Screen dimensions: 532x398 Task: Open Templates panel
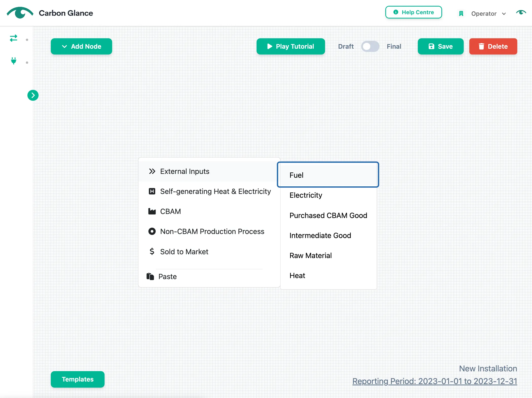click(78, 379)
